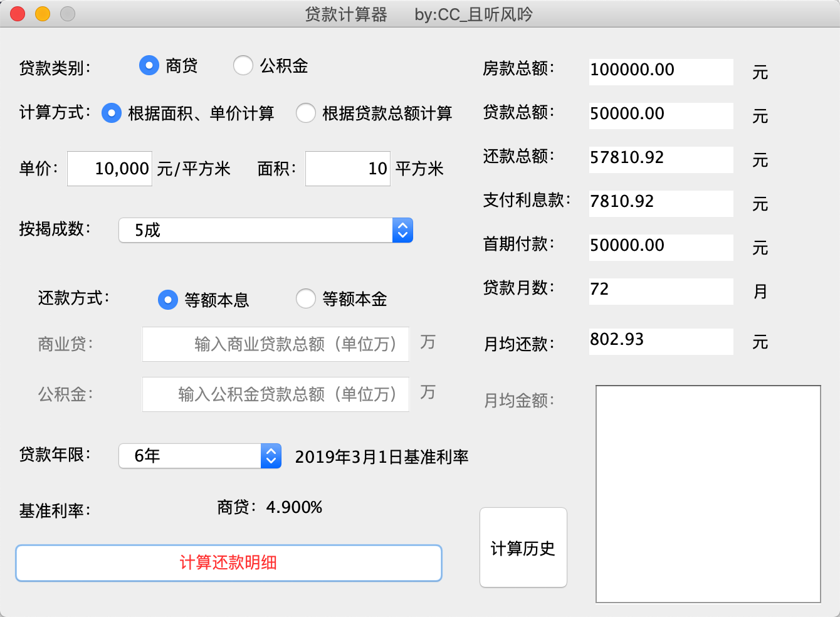Minimize the loan calculator window
Image resolution: width=840 pixels, height=617 pixels.
(43, 13)
